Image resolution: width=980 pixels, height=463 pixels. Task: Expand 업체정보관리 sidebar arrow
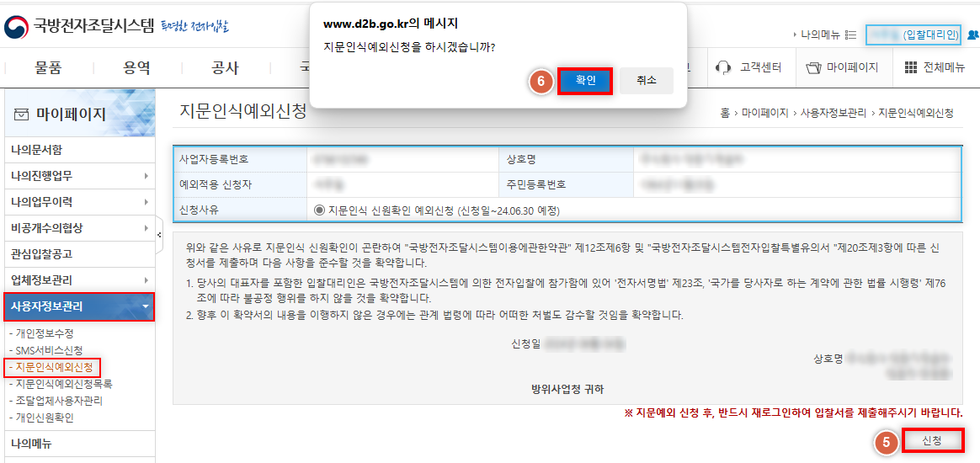tap(146, 279)
